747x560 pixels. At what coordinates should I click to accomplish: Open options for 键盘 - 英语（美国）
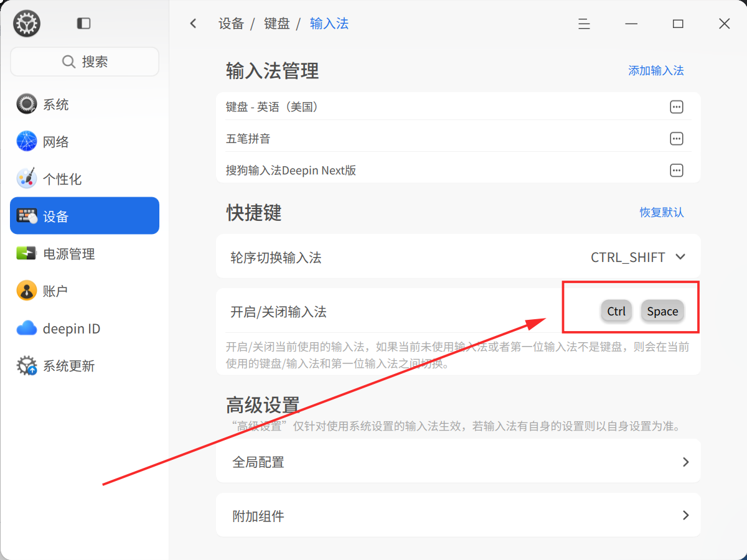coord(677,107)
